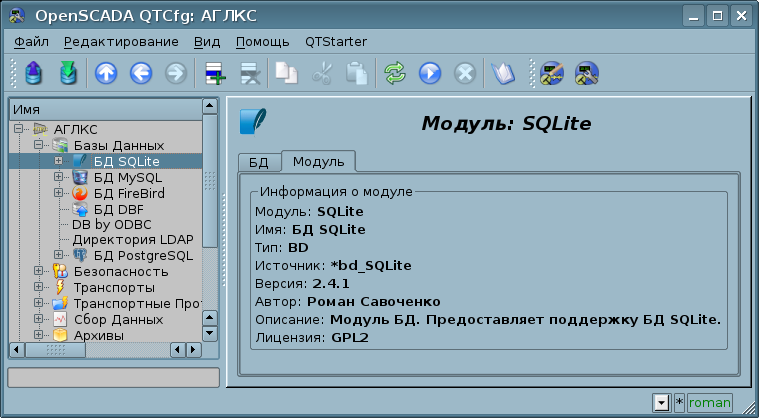Image resolution: width=759 pixels, height=418 pixels.
Task: Expand the БД SQLite node
Action: click(x=59, y=161)
